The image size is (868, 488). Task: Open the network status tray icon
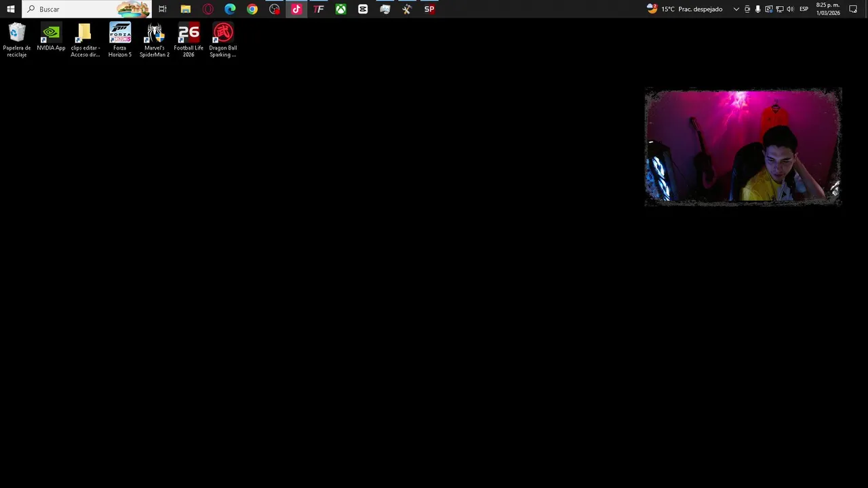[x=779, y=9]
